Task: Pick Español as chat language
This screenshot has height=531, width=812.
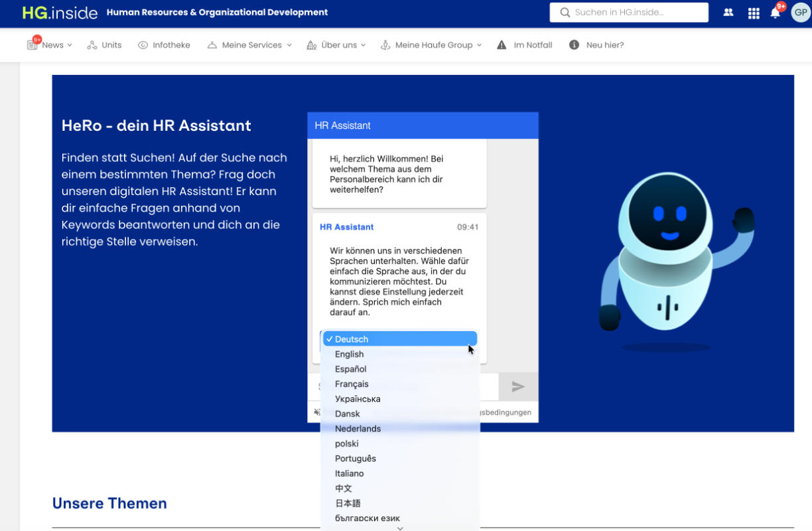Action: click(x=400, y=369)
